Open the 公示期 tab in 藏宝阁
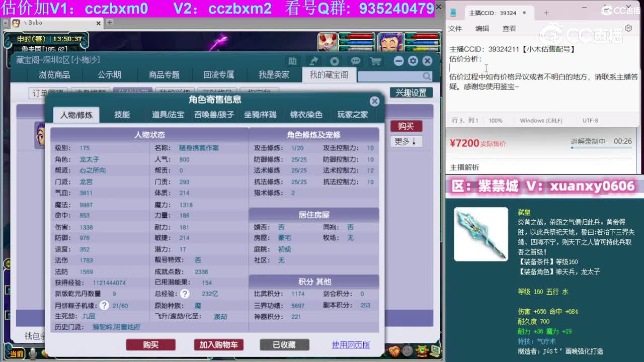 110,75
